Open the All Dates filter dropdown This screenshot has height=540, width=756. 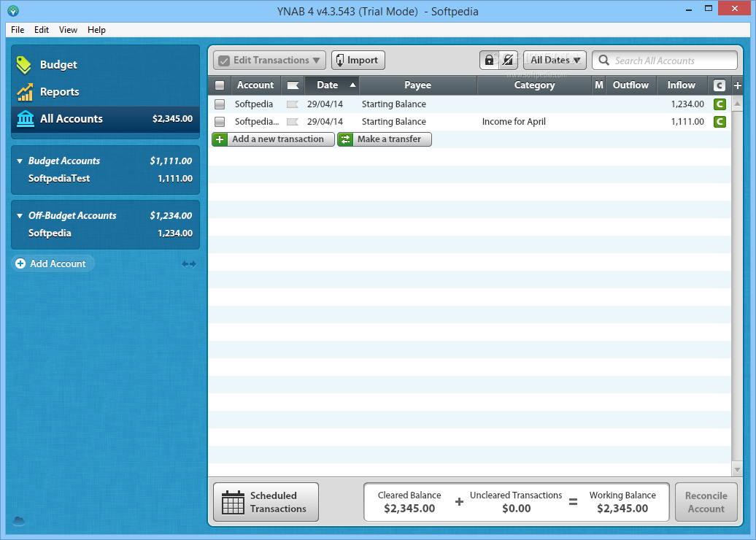point(555,61)
